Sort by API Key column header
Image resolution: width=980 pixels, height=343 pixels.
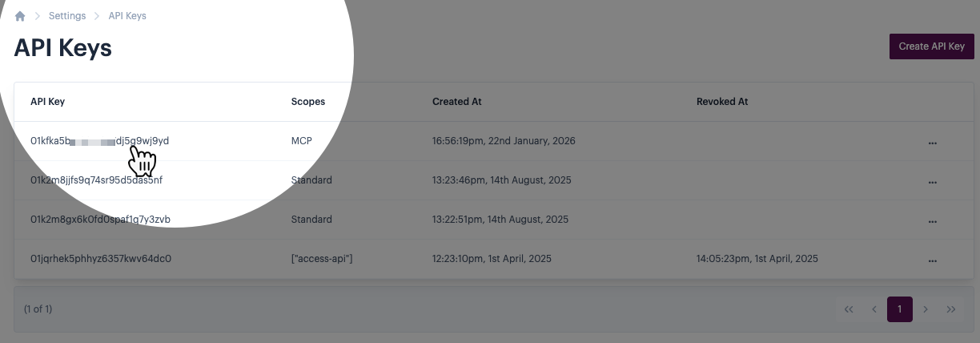coord(47,102)
